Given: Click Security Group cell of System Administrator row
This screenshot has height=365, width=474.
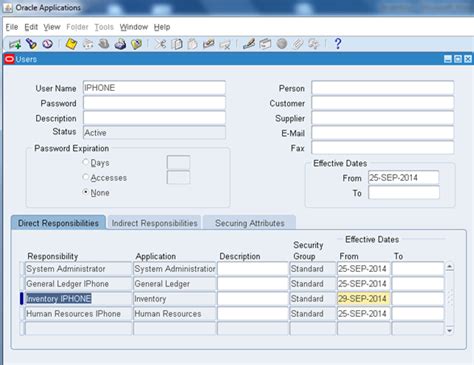Looking at the screenshot, I should point(313,269).
